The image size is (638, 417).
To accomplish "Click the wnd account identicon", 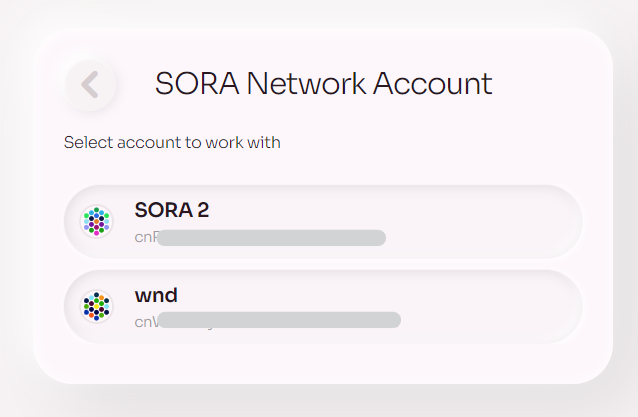I will (96, 306).
